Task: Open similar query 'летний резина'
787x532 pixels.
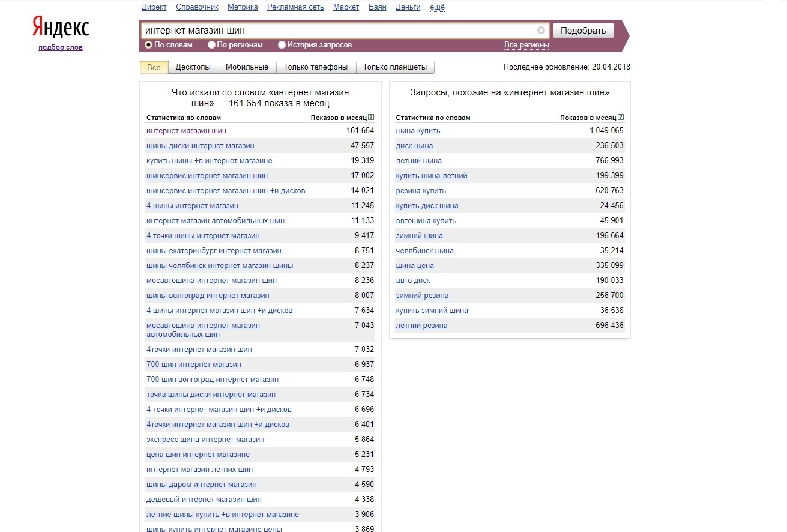Action: point(421,326)
